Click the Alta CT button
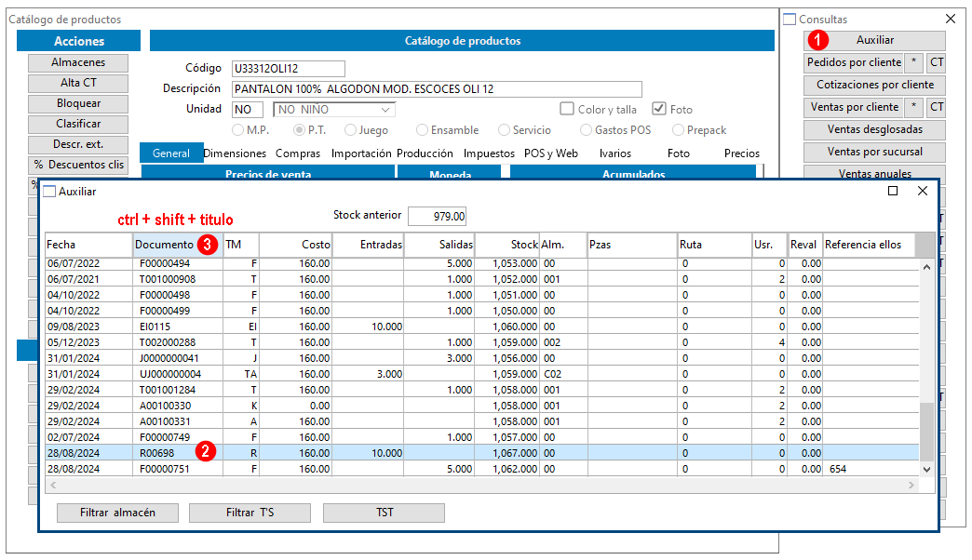 [x=78, y=83]
